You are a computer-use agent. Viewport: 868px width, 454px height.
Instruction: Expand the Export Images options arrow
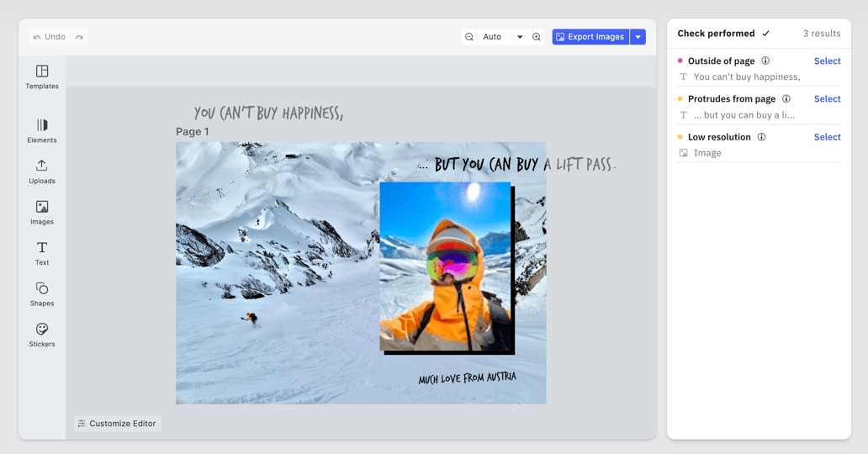638,37
